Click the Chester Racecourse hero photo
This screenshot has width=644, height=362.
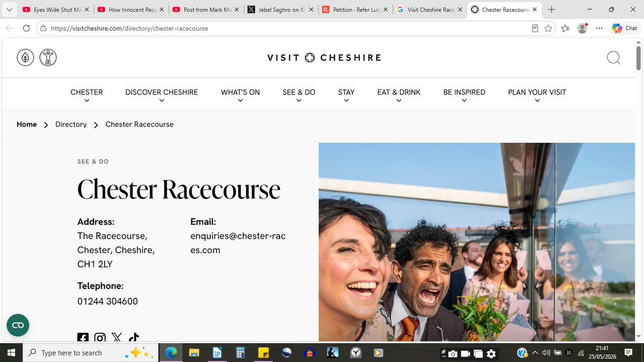pyautogui.click(x=477, y=242)
